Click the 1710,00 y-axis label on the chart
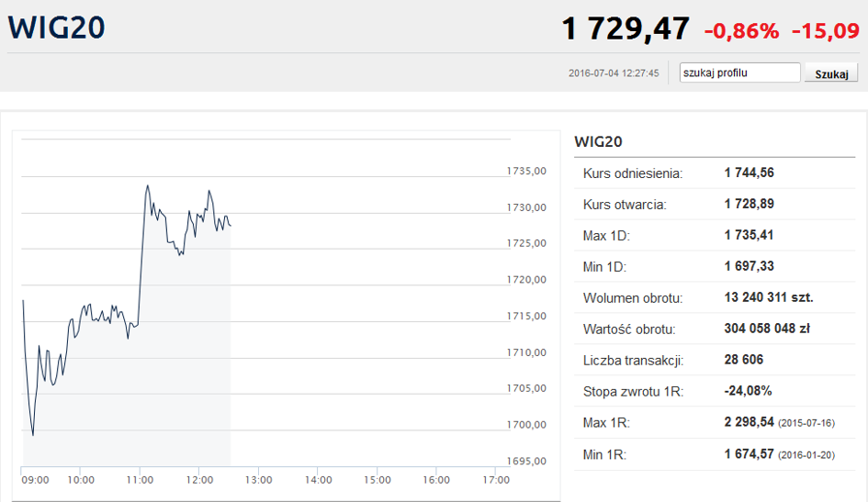Viewport: 868px width, 502px height. tap(526, 352)
